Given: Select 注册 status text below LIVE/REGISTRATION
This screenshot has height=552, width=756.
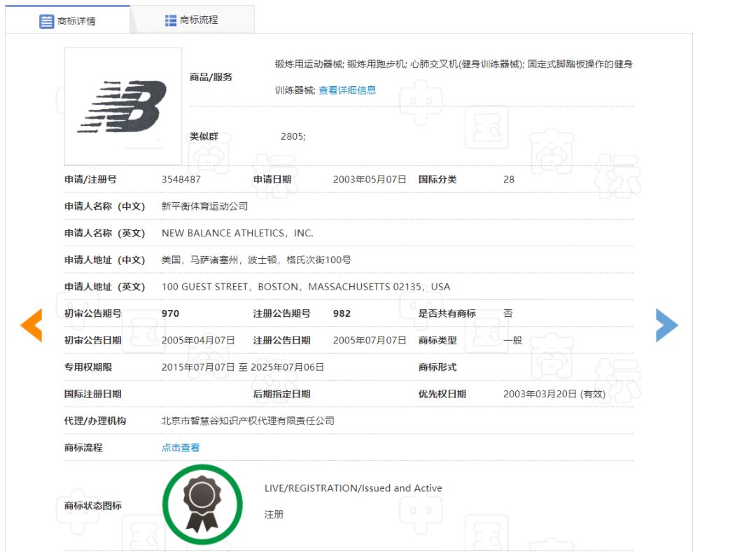Looking at the screenshot, I should pos(274,514).
